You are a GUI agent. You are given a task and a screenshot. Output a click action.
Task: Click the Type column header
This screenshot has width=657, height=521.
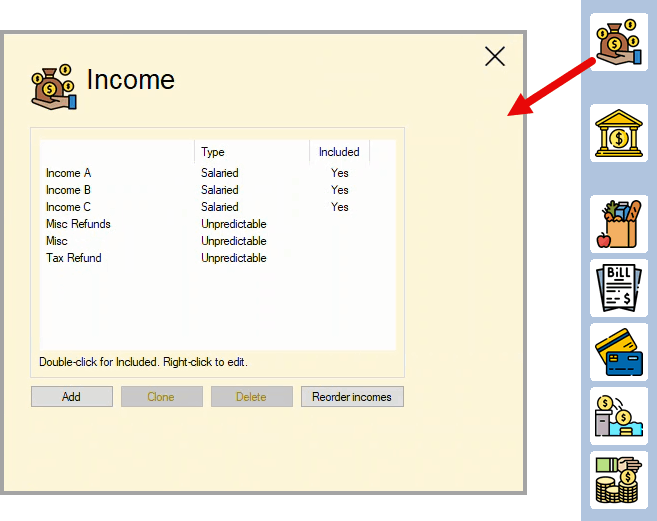(x=252, y=152)
